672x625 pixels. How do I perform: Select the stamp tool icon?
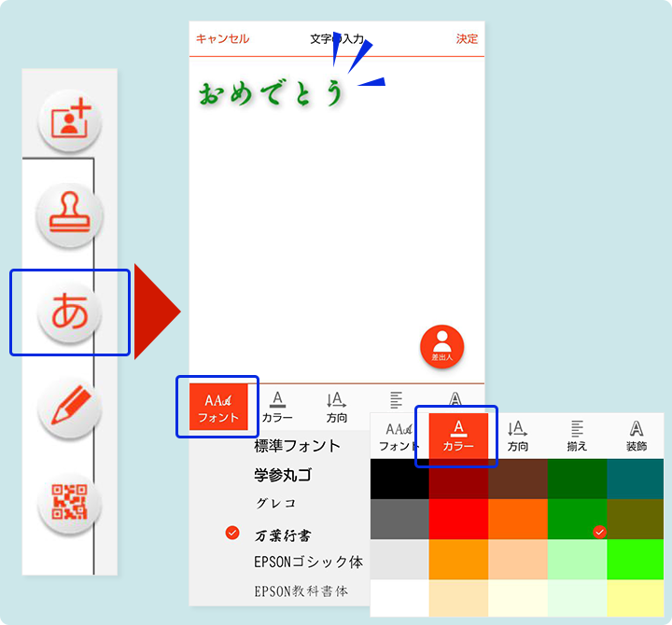[69, 215]
